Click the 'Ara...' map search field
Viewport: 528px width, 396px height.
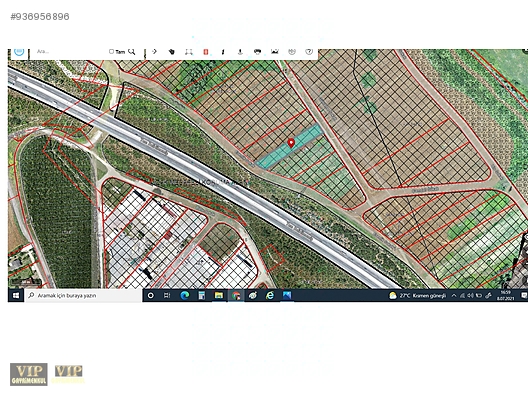pos(69,52)
